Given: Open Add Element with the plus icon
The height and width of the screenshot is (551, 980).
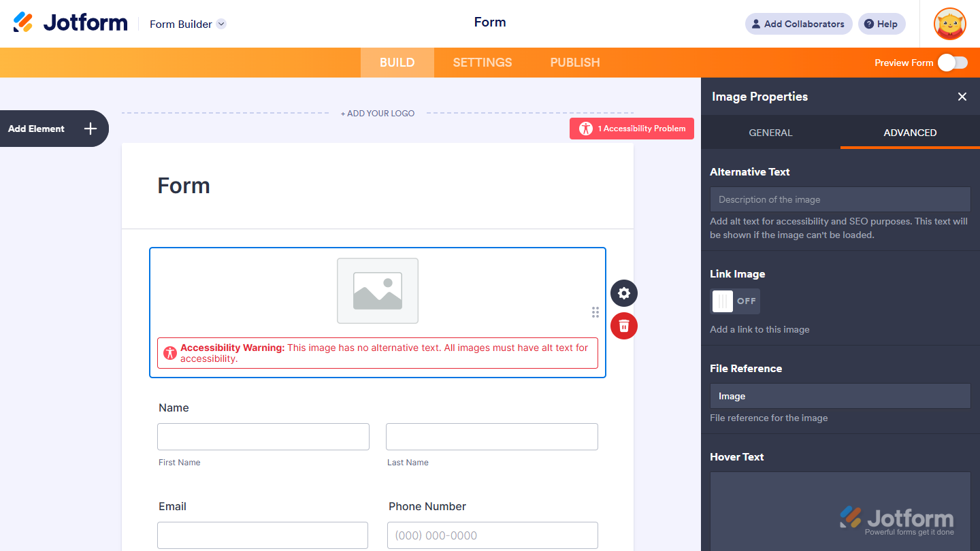Looking at the screenshot, I should (89, 129).
